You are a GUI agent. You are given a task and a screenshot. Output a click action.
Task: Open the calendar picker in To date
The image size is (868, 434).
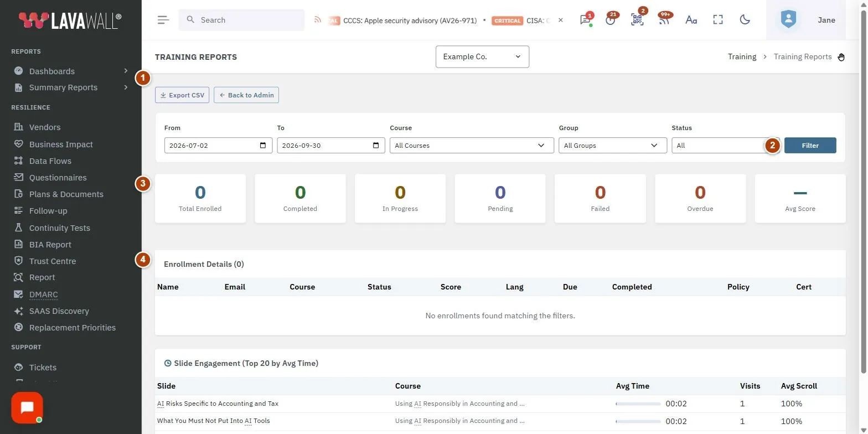(x=376, y=146)
